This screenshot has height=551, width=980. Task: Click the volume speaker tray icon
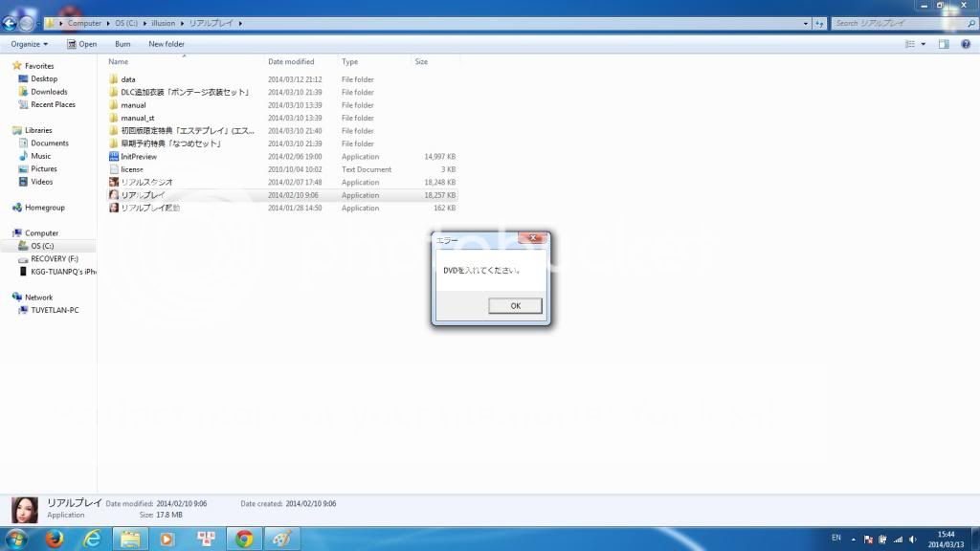click(x=911, y=540)
